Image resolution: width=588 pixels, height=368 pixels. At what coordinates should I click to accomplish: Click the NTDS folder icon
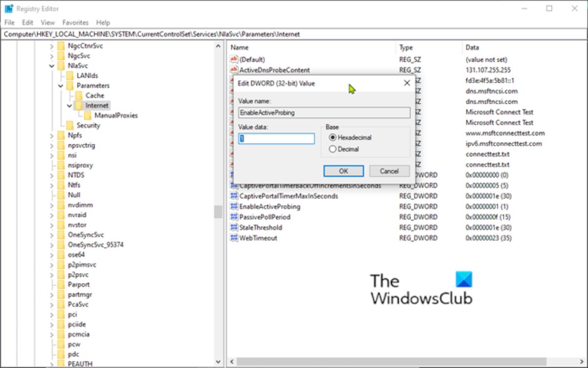pos(61,175)
